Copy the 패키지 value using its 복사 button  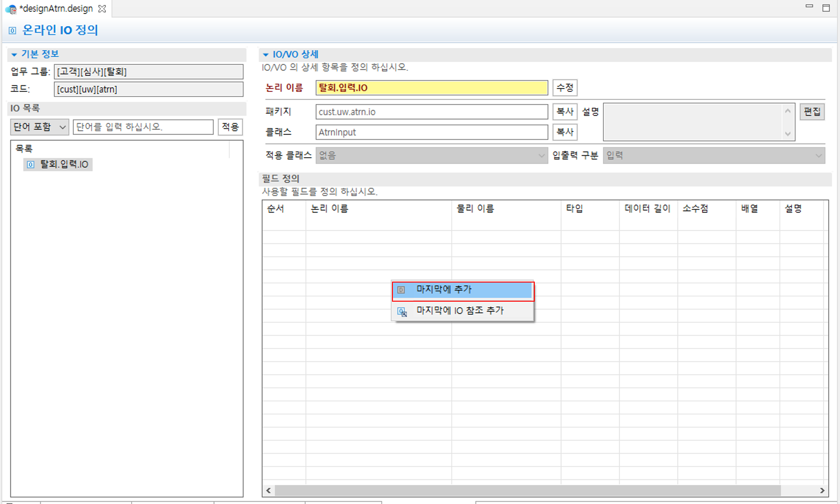point(565,111)
